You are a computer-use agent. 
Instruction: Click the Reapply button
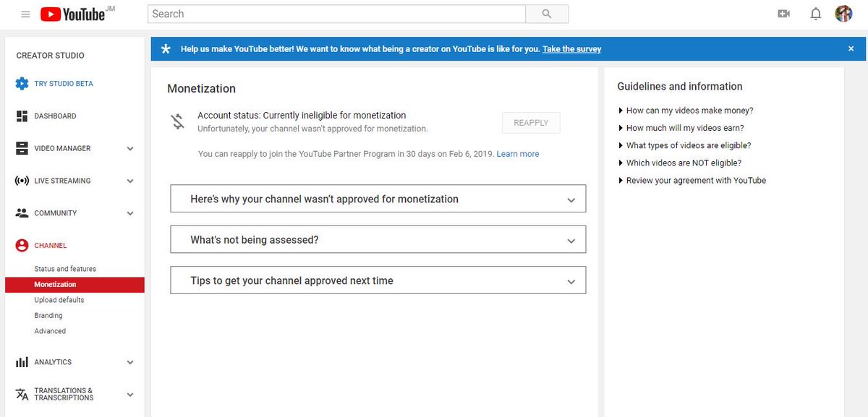coord(531,123)
